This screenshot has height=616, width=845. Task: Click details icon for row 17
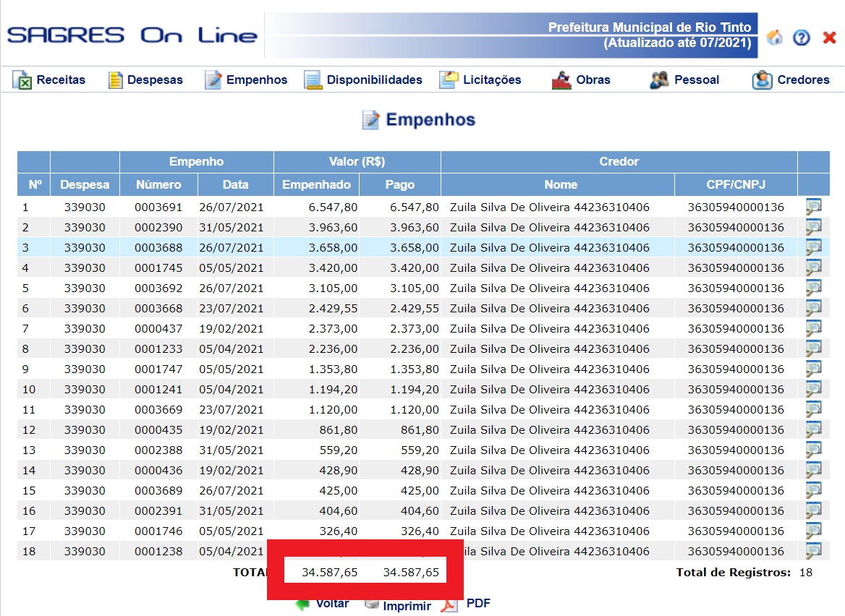tap(814, 531)
